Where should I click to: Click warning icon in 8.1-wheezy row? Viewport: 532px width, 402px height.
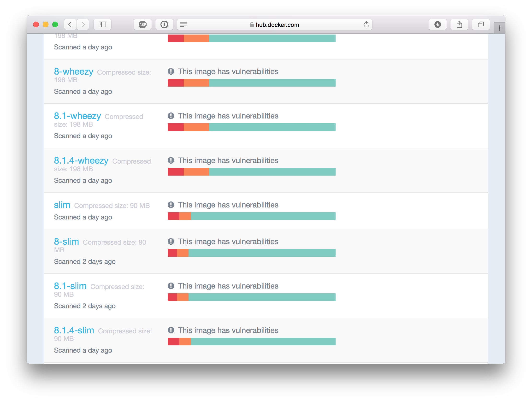171,116
